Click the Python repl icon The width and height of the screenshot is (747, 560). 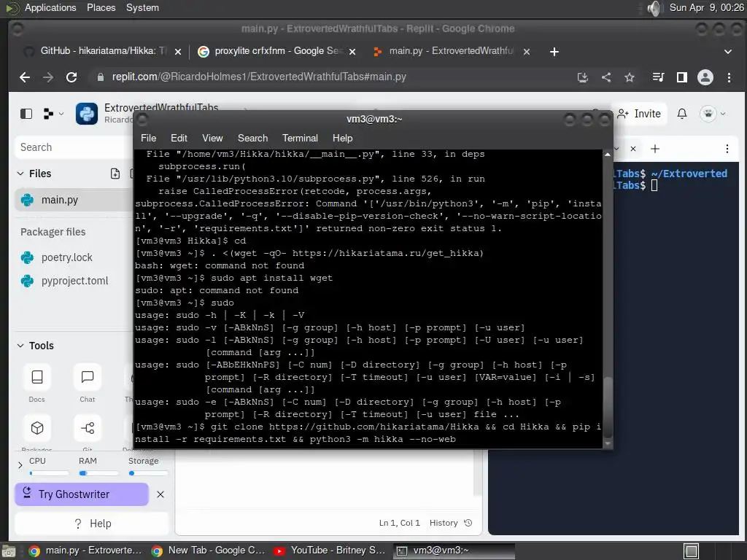coord(87,114)
